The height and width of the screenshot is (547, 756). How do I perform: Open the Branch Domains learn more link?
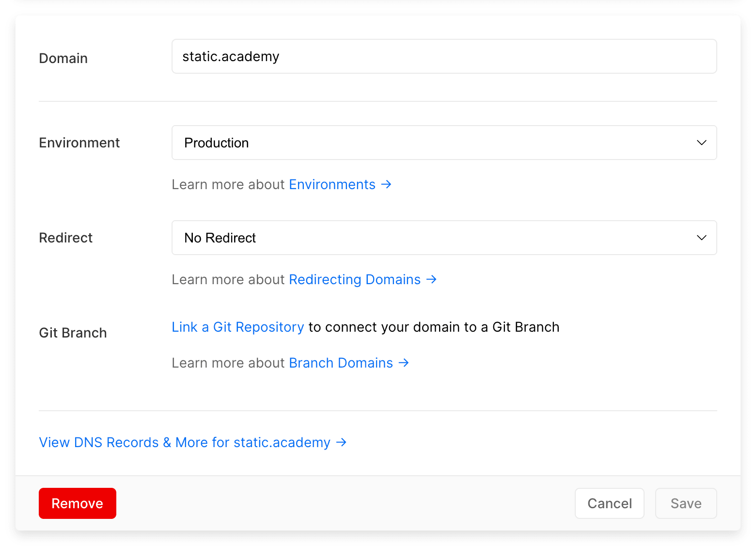click(x=341, y=363)
